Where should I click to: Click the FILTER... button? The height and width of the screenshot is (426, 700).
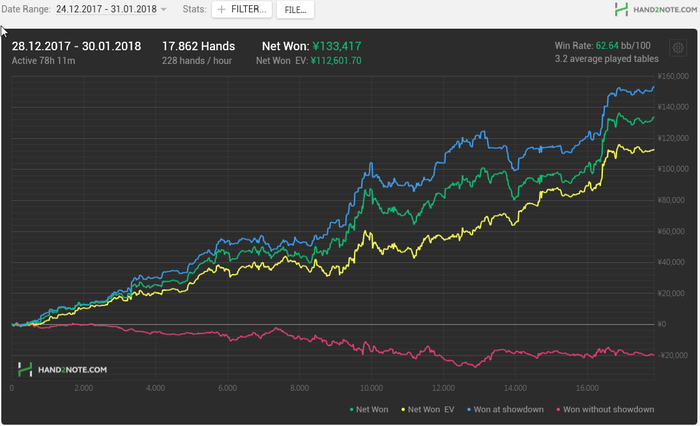242,10
